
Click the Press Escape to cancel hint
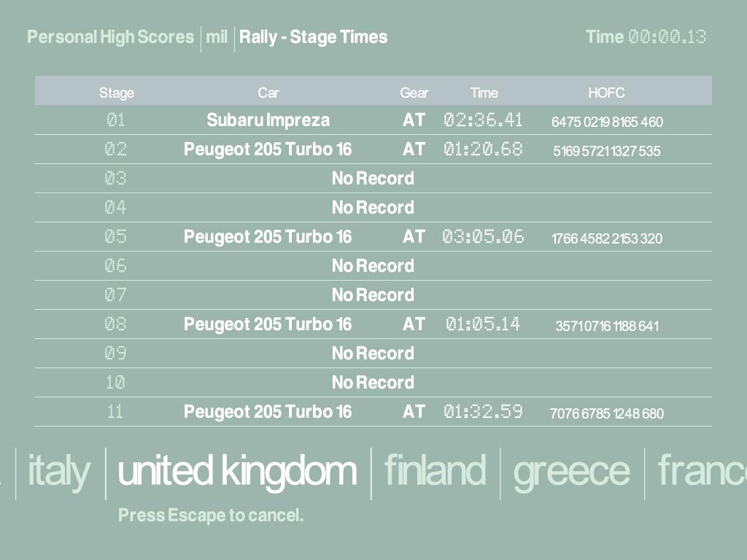coord(211,516)
